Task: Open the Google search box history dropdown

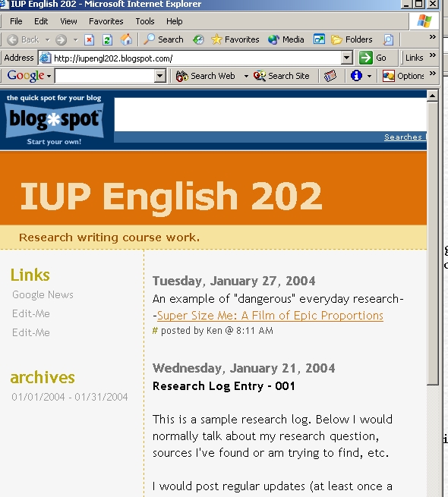Action: (160, 76)
